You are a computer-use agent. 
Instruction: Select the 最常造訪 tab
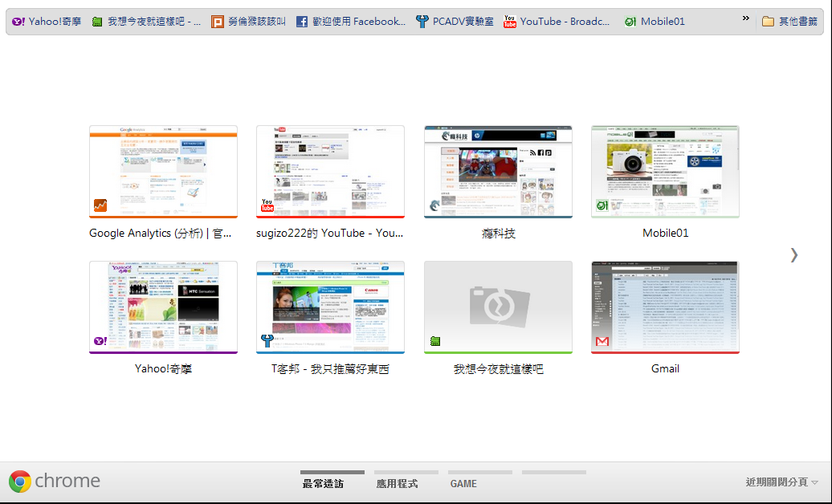[x=323, y=483]
